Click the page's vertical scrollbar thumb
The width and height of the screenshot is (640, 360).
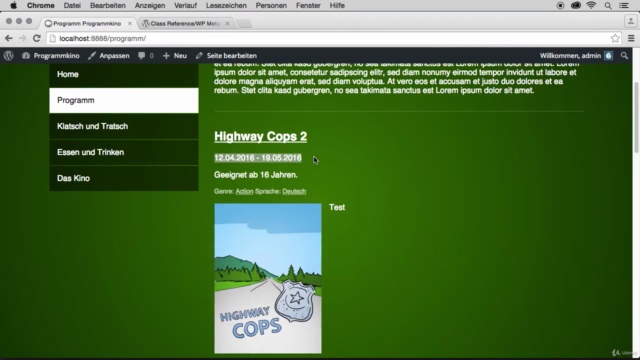click(636, 118)
